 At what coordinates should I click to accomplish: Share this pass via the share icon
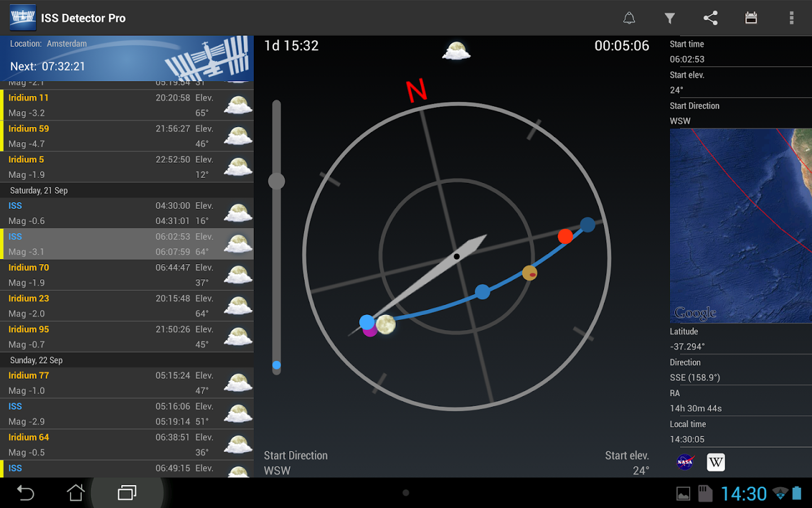pyautogui.click(x=710, y=17)
